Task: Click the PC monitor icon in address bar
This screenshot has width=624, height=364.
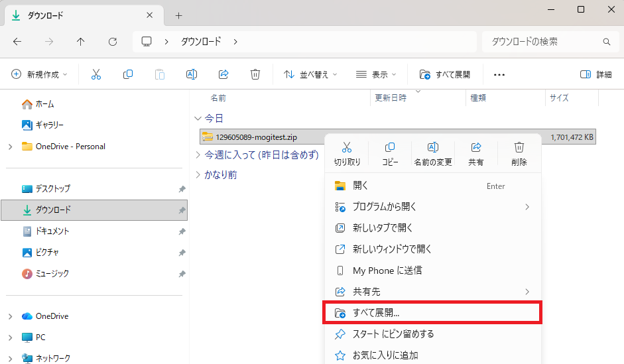Action: (x=147, y=41)
